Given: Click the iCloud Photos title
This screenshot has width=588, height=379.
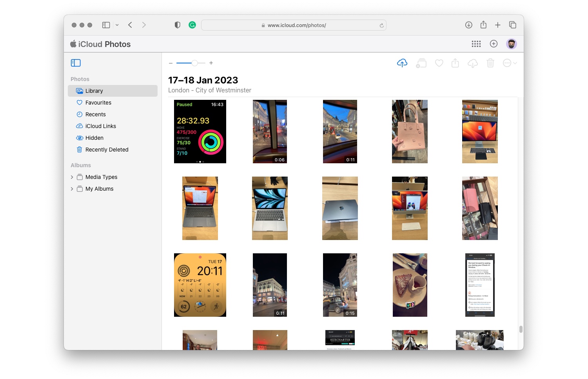Looking at the screenshot, I should coord(100,44).
